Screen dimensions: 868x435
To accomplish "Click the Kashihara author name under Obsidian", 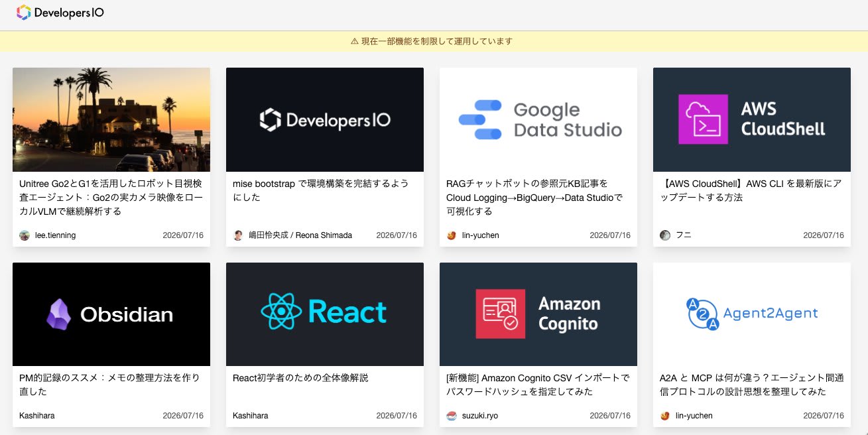I will (x=37, y=416).
